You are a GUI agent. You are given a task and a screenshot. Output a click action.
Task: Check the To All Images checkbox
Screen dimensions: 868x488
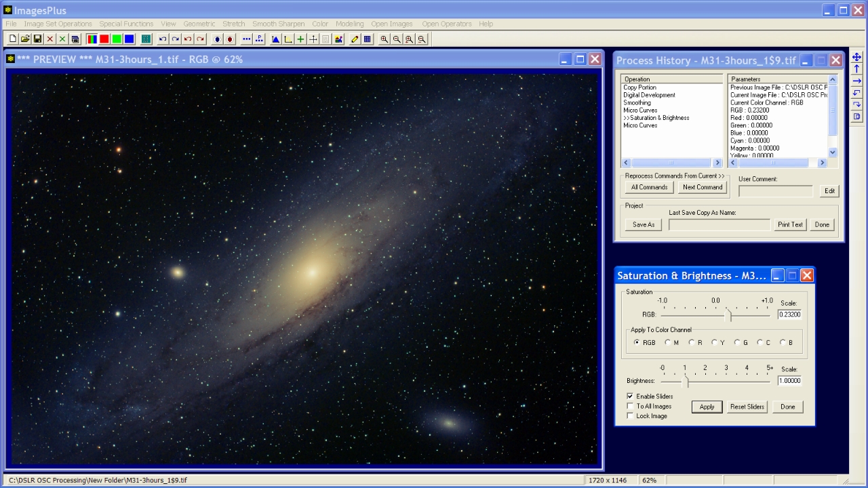[x=630, y=406]
